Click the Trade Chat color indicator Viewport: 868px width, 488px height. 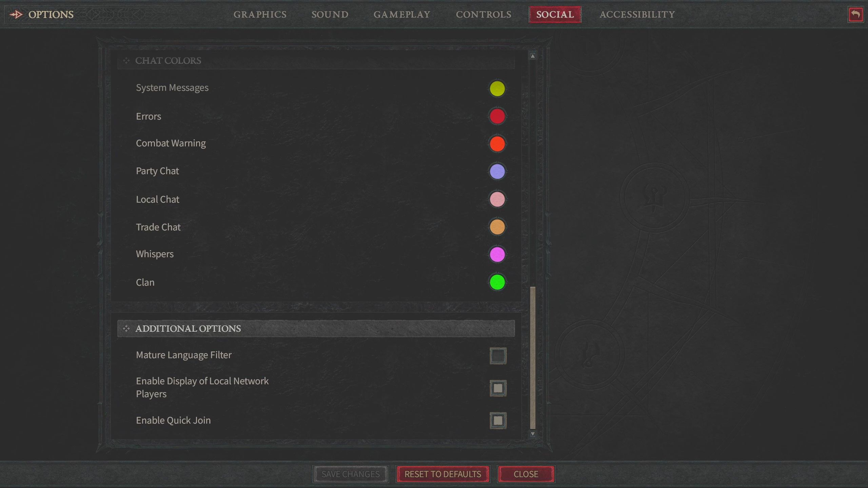click(497, 226)
